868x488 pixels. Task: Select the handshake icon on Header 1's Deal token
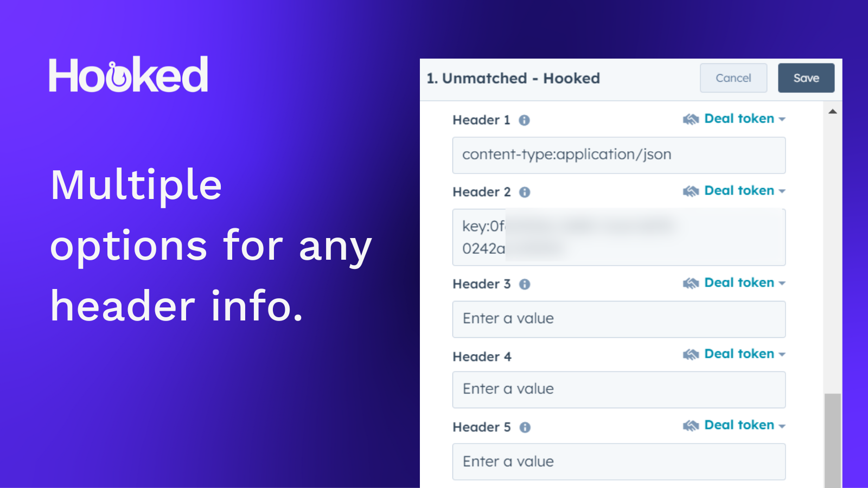[x=690, y=119]
